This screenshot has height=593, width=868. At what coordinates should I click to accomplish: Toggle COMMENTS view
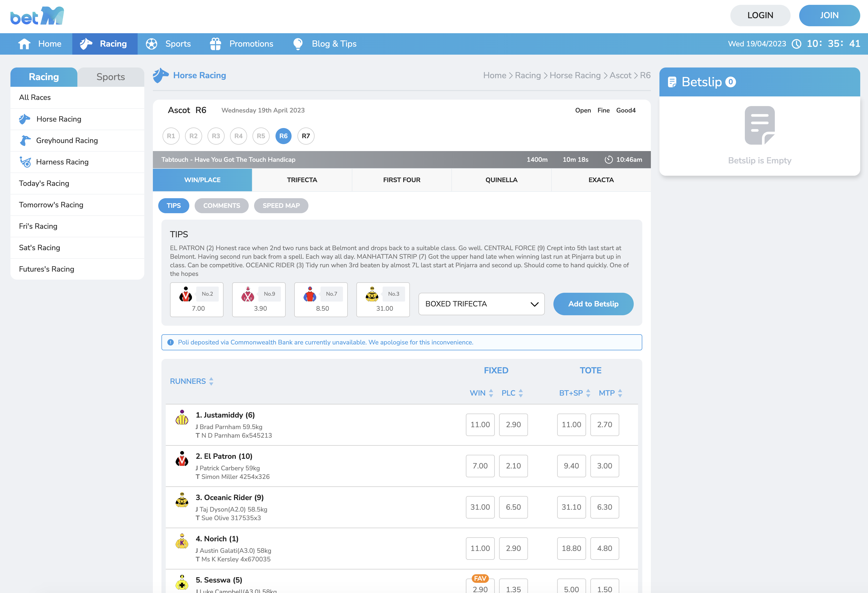tap(221, 205)
